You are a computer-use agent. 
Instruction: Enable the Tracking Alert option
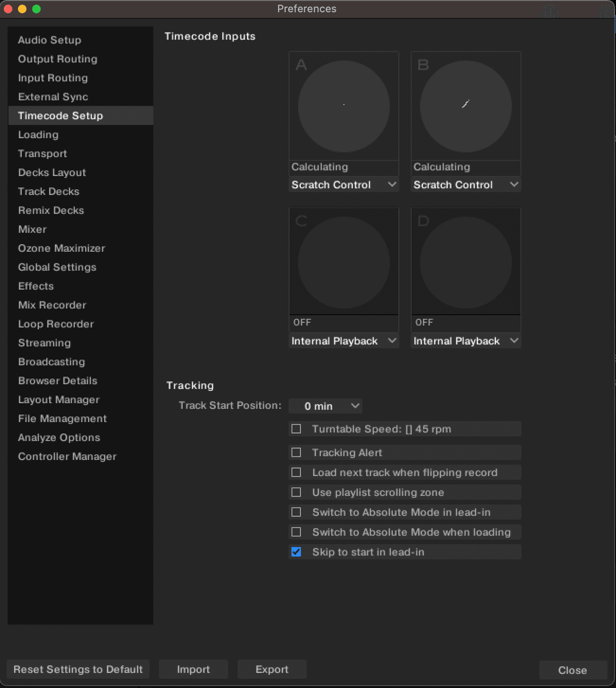[x=296, y=452]
